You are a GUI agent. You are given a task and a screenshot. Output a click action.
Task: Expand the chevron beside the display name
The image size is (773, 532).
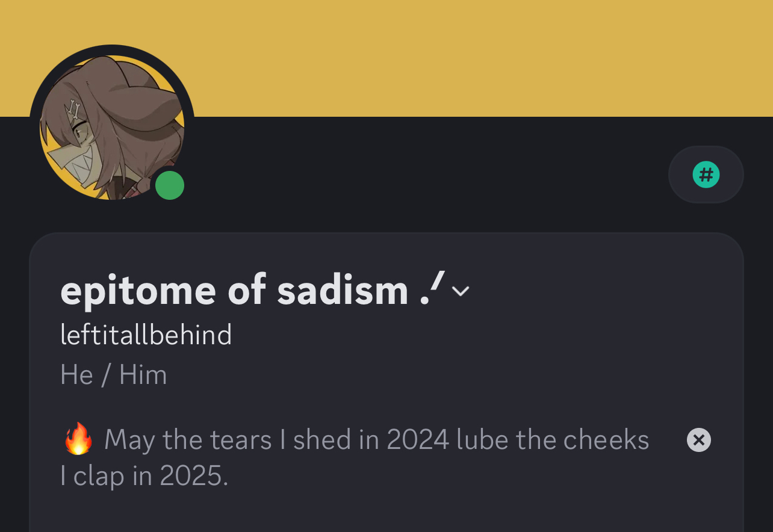(461, 291)
